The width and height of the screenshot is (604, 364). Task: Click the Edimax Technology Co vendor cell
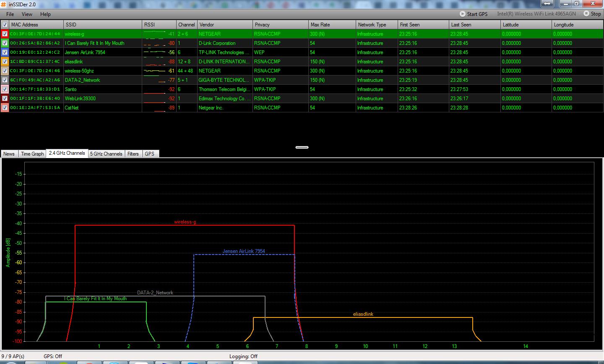tap(225, 99)
